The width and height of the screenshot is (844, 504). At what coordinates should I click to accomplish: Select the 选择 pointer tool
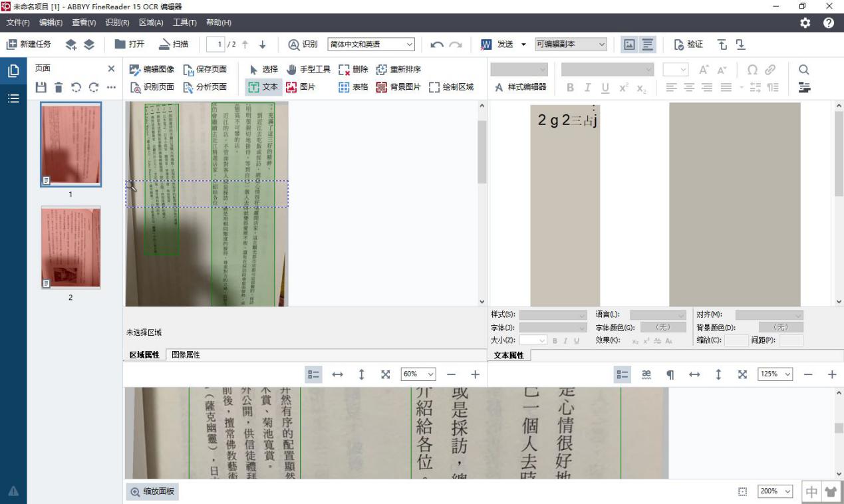point(264,69)
